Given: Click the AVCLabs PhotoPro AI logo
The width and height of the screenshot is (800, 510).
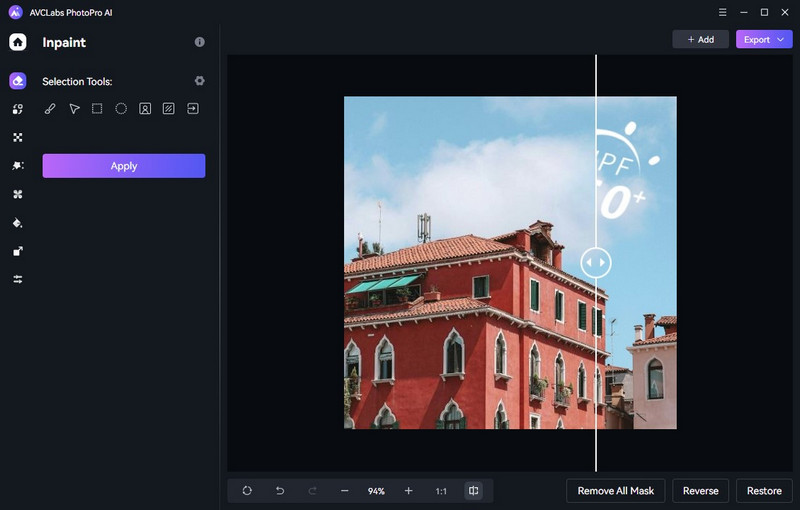Looking at the screenshot, I should 15,12.
